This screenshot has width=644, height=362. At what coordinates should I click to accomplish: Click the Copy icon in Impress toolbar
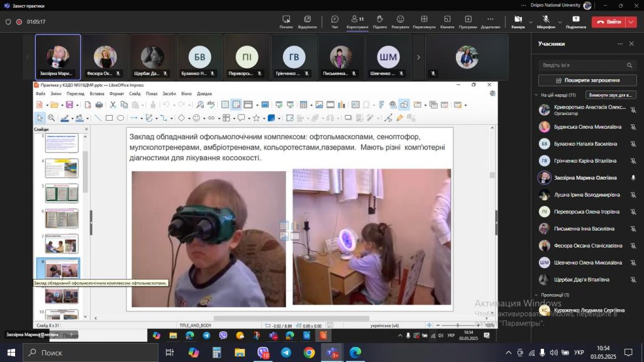point(124,105)
